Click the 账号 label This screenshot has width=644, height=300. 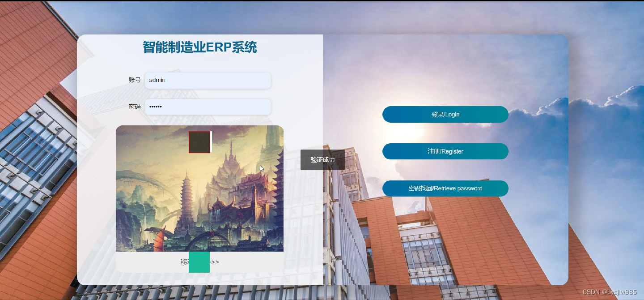(x=135, y=80)
